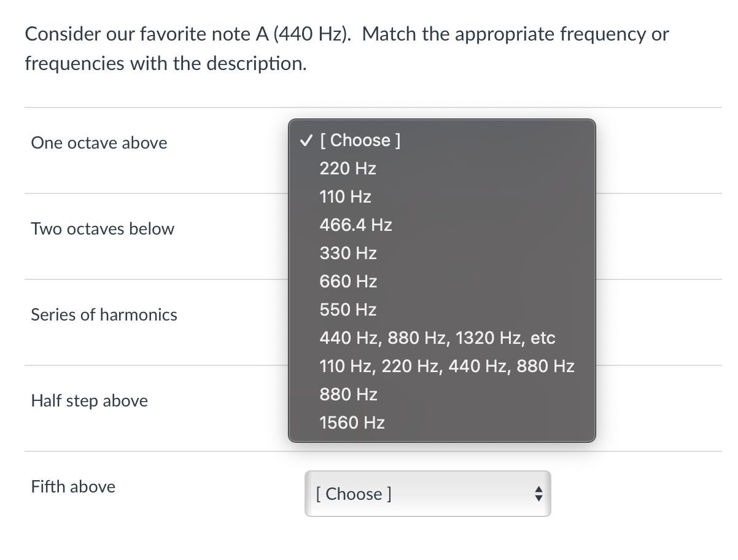Click the [Choose] text in the closed selector

click(353, 494)
